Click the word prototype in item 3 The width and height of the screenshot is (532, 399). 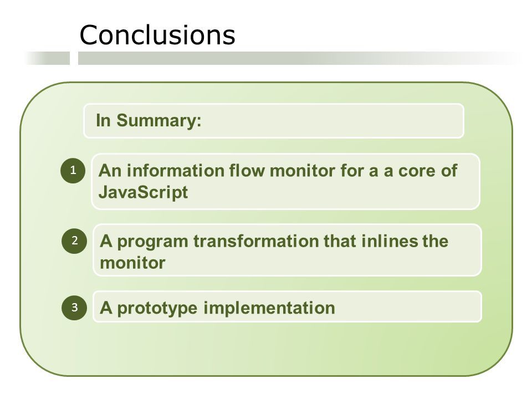click(x=157, y=309)
